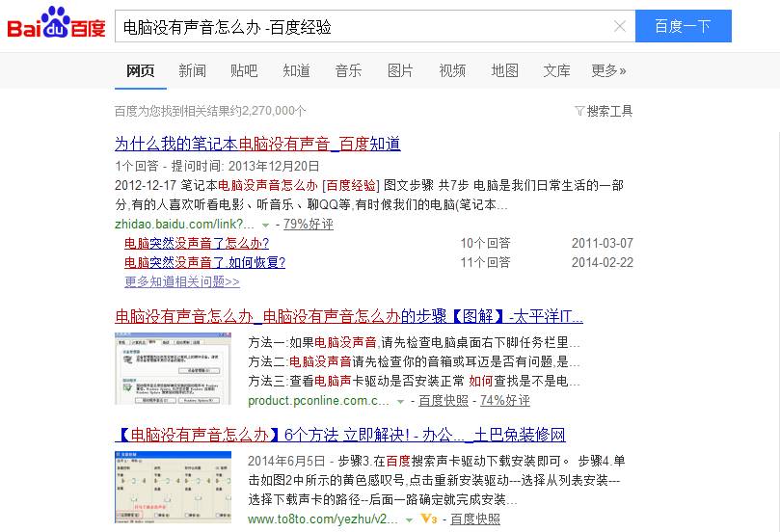780x532 pixels.
Task: Click www.to8to.com/yezhu/v2... URL text
Action: tap(323, 519)
